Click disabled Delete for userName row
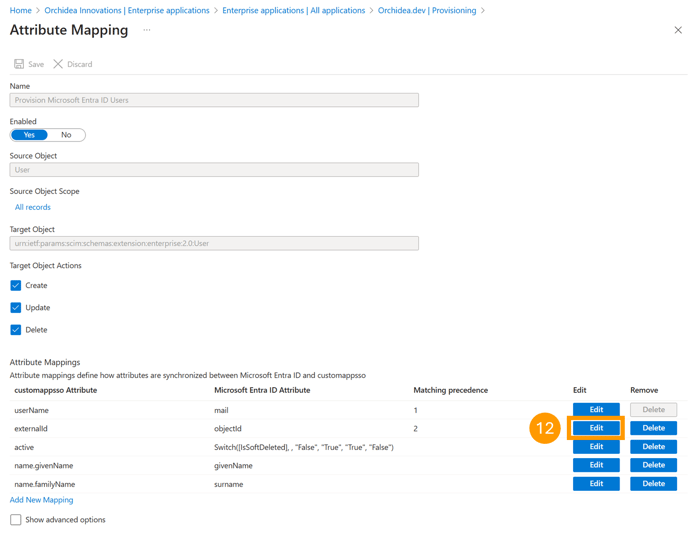The image size is (688, 534). [653, 409]
